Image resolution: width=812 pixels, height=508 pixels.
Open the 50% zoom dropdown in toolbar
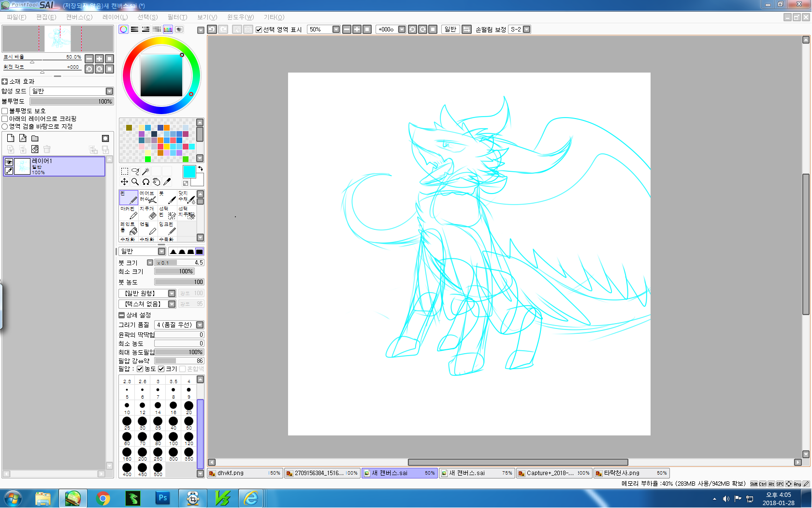tap(336, 30)
